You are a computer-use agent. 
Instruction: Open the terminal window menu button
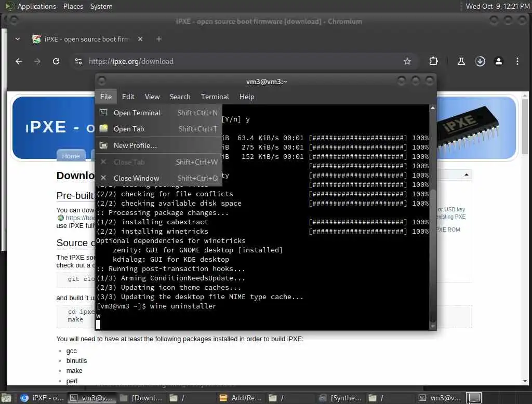click(x=101, y=81)
